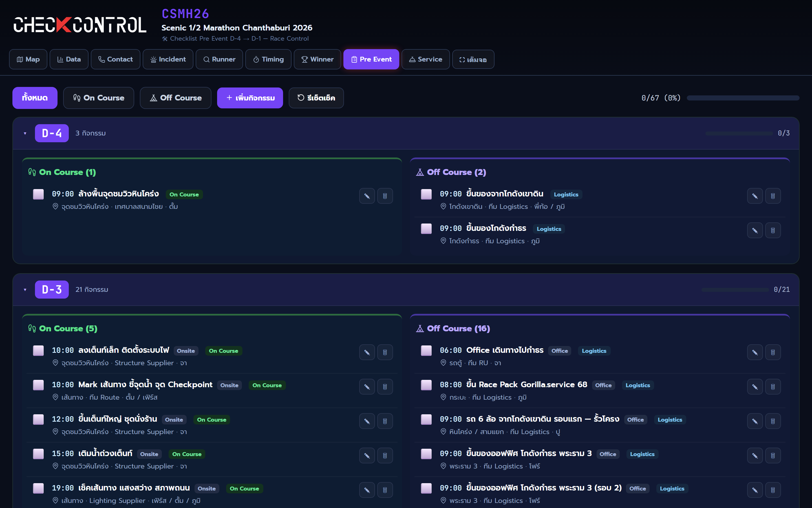Delete the ขึ้นของโกดังกำธร task
This screenshot has width=812, height=508.
point(773,231)
